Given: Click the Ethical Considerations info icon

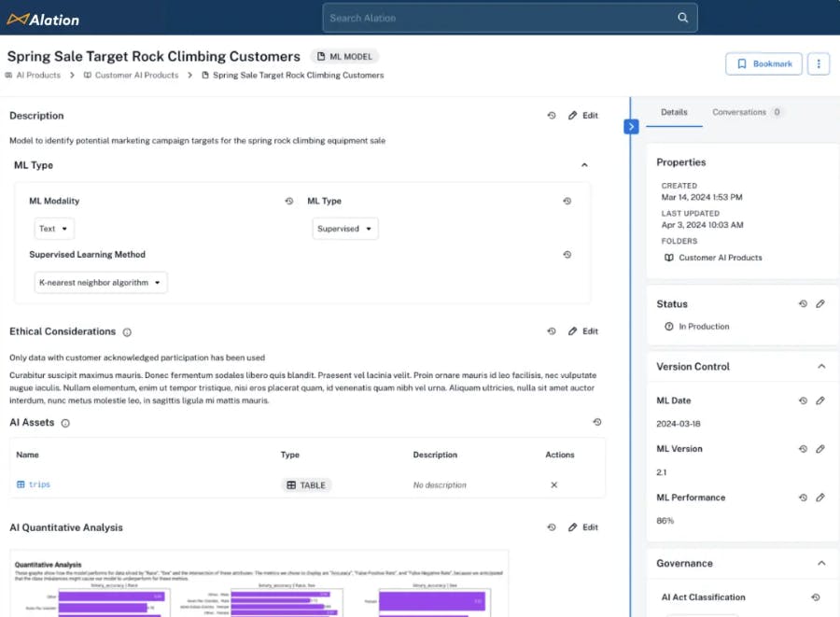Looking at the screenshot, I should [x=127, y=332].
